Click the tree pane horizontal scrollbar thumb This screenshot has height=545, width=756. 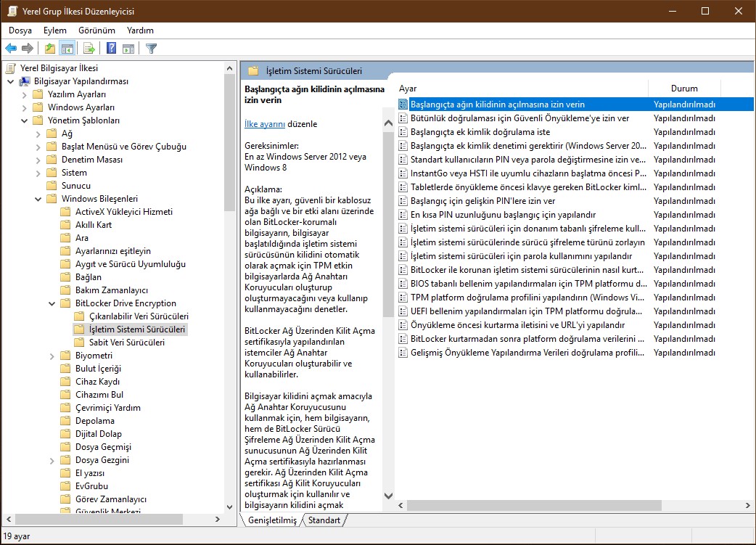coord(99,520)
